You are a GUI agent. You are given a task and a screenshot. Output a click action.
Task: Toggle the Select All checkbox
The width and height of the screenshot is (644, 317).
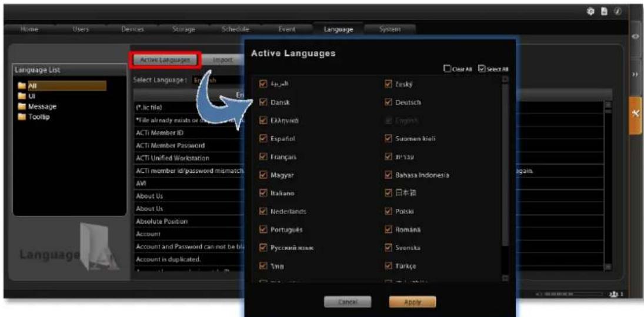pos(482,69)
